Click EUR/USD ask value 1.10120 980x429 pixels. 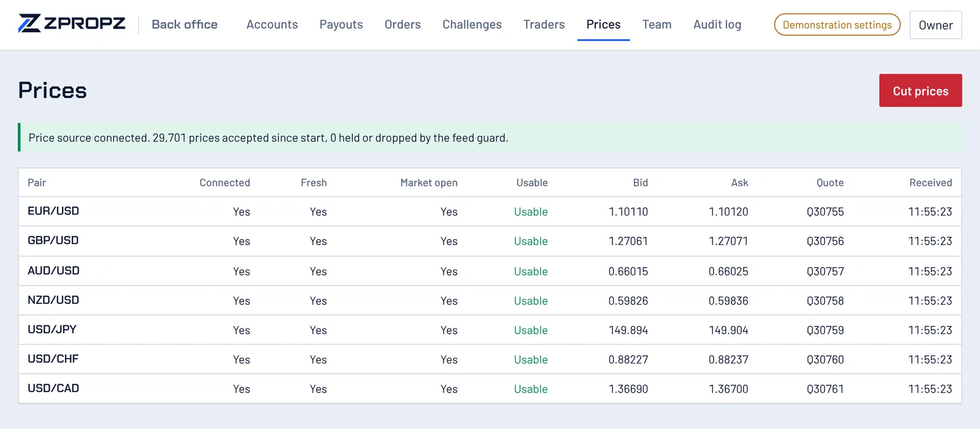pyautogui.click(x=728, y=211)
